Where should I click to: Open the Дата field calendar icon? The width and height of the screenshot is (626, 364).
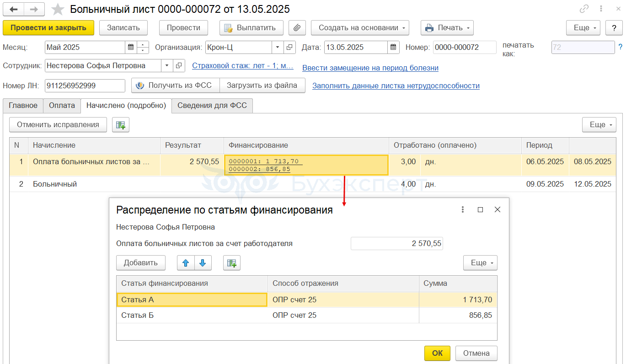(x=394, y=47)
